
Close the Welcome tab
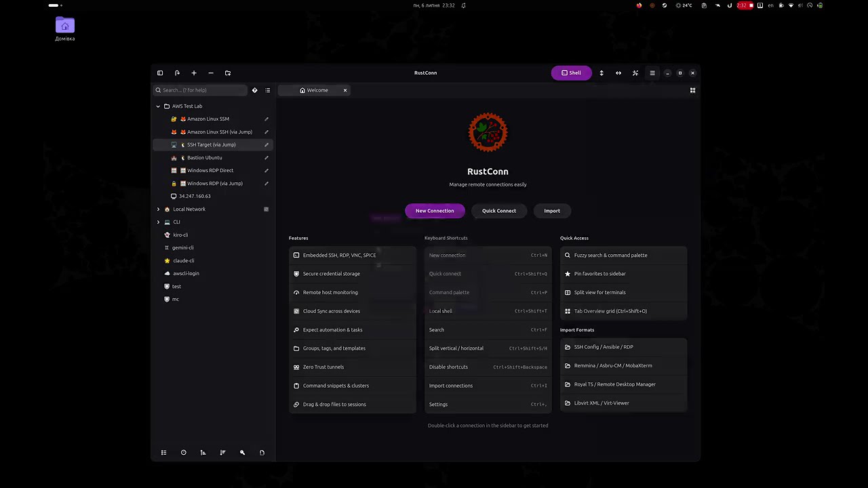point(345,90)
